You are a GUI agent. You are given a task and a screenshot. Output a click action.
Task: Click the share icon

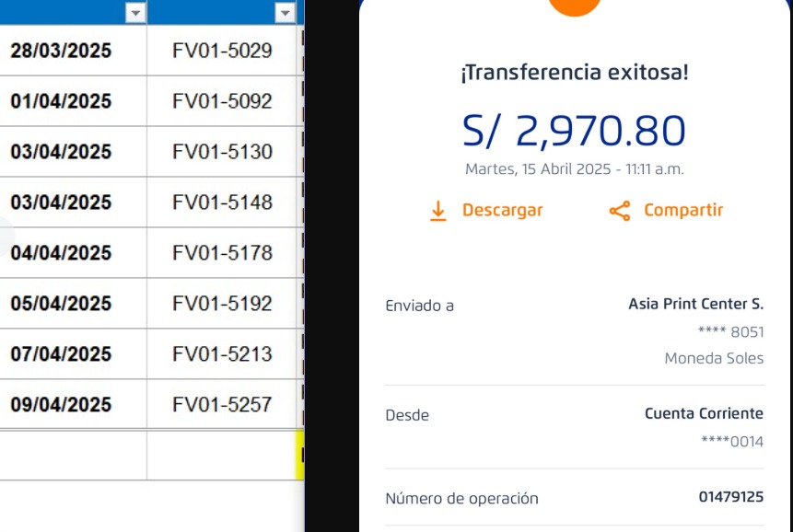(x=620, y=211)
